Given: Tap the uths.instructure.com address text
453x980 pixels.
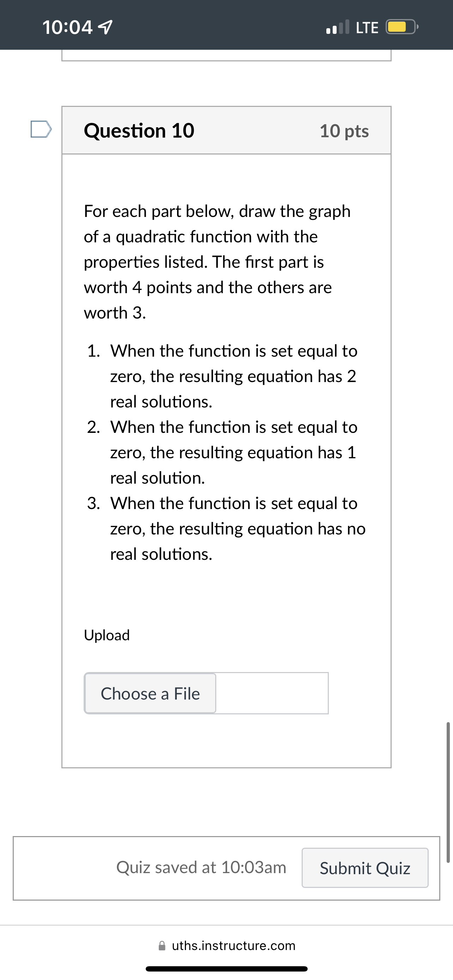Looking at the screenshot, I should click(x=234, y=945).
